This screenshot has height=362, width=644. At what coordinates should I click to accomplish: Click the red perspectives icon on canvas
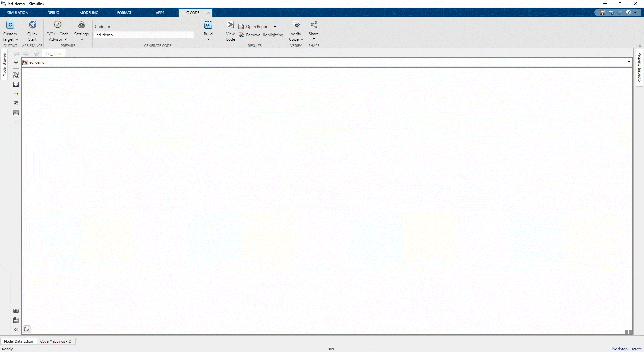27,329
